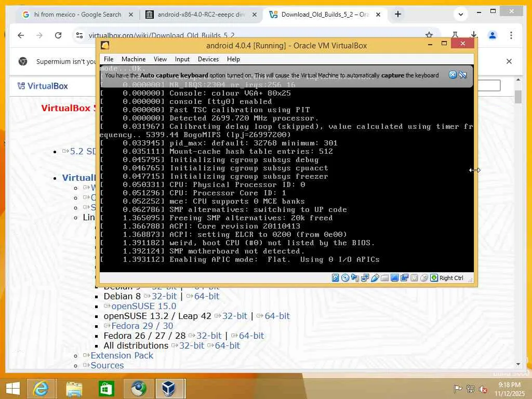
Task: Open the openSUSE 15.0 link
Action: click(x=143, y=307)
